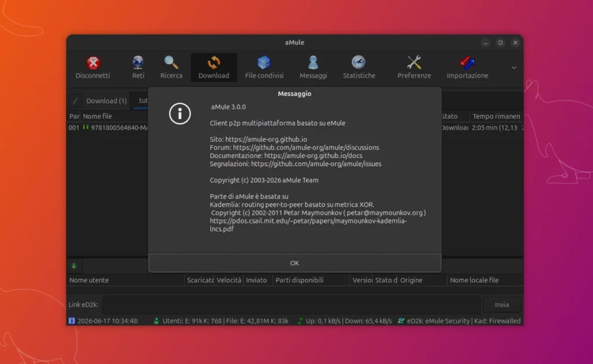Click the Velocità column header
This screenshot has width=593, height=364.
coord(228,280)
